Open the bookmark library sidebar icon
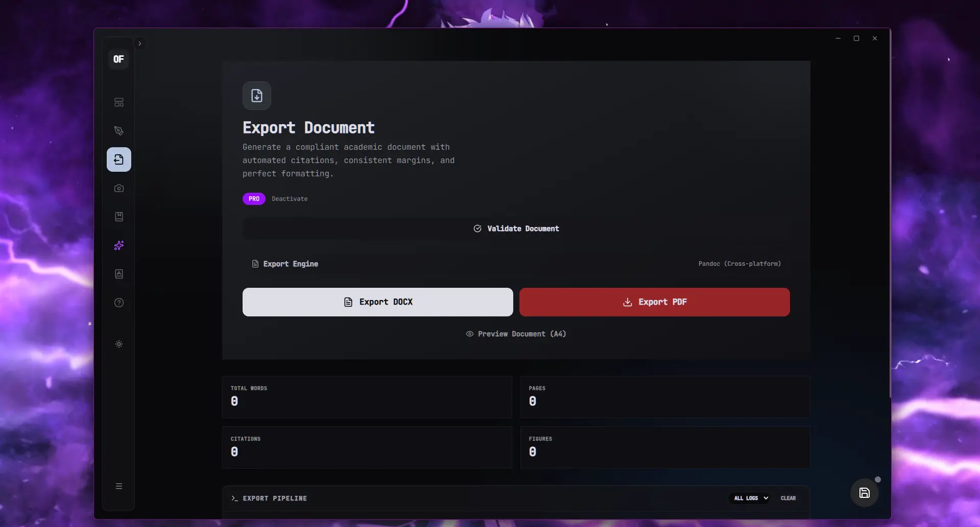The image size is (980, 527). [119, 217]
